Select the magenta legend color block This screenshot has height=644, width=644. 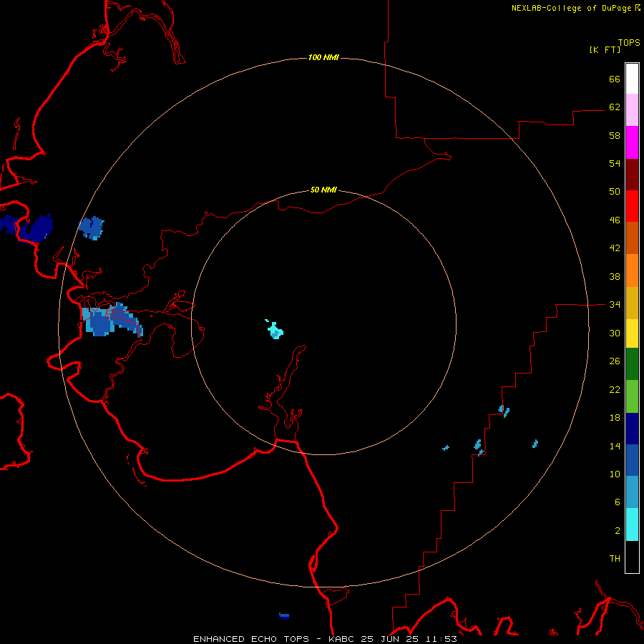[632, 142]
